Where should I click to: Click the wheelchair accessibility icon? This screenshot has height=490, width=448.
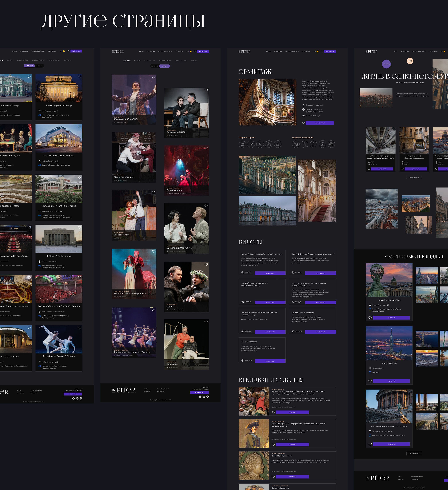260,144
